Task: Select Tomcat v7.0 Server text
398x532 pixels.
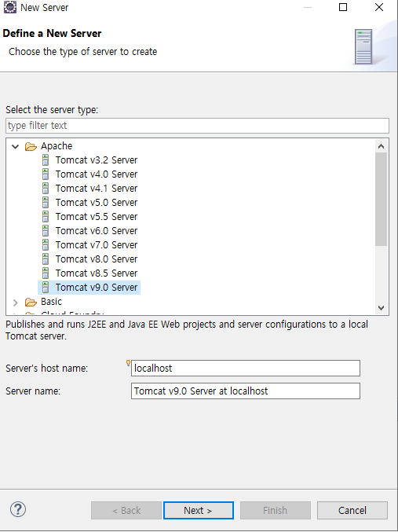Action: (97, 245)
